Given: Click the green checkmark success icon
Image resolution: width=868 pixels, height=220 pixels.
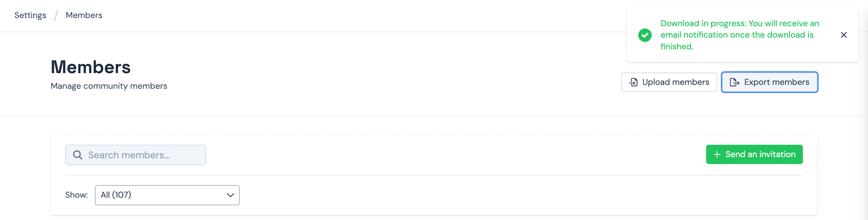Looking at the screenshot, I should 645,35.
